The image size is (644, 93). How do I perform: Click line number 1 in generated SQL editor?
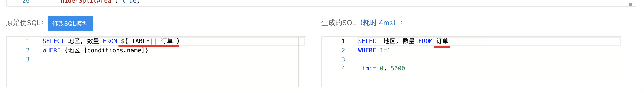coord(343,41)
